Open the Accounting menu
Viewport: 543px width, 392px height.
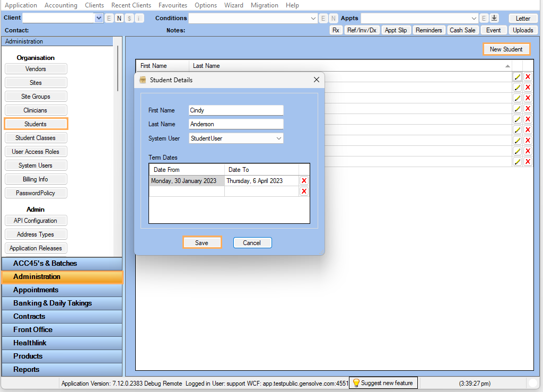(x=60, y=5)
